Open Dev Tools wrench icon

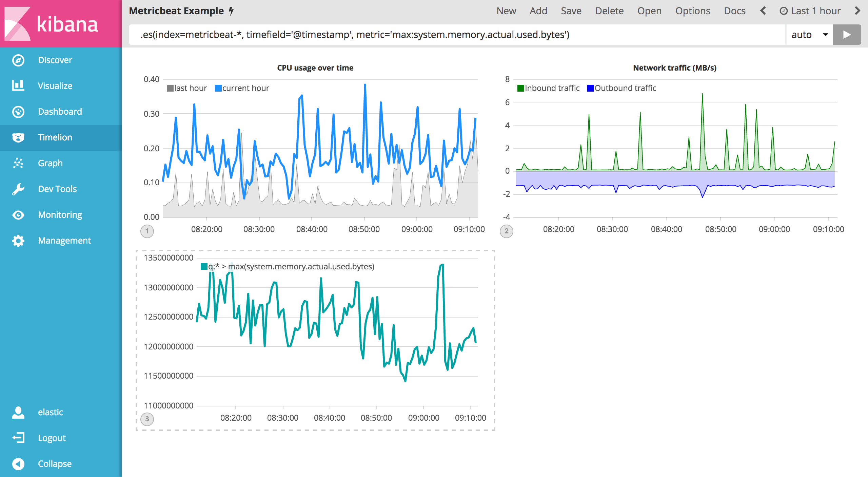[x=18, y=189]
